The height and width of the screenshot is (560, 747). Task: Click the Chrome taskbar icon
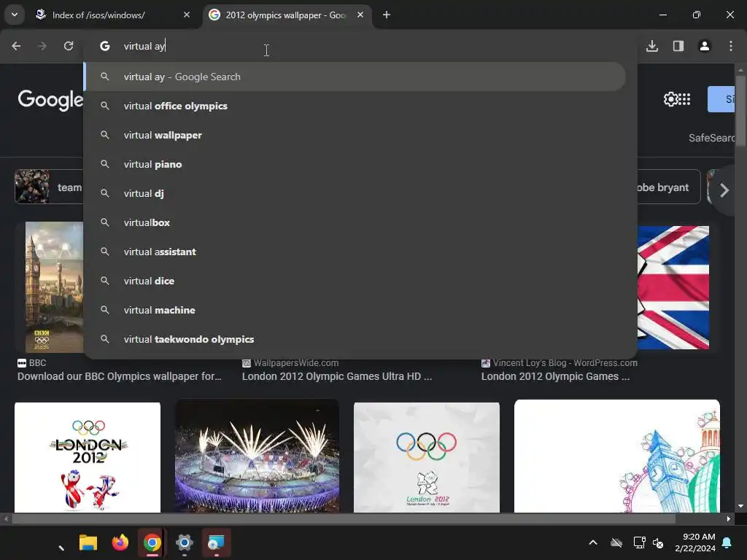(152, 542)
